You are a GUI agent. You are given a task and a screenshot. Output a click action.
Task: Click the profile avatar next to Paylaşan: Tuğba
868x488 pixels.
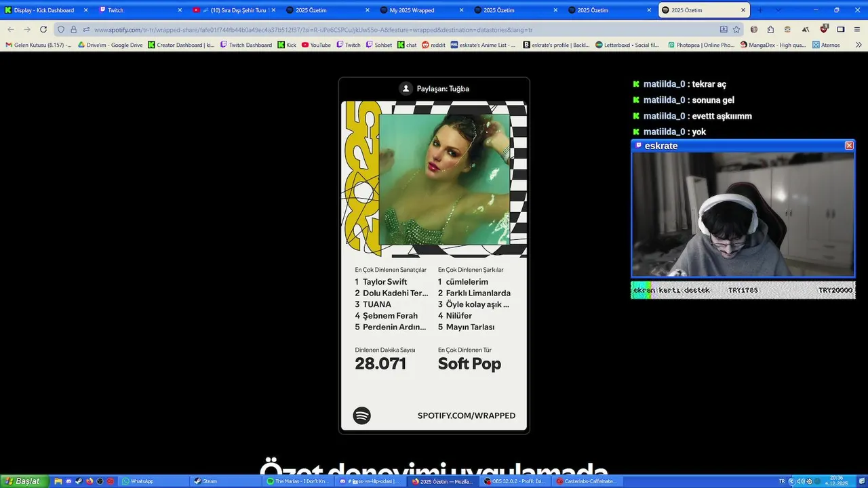tap(406, 89)
